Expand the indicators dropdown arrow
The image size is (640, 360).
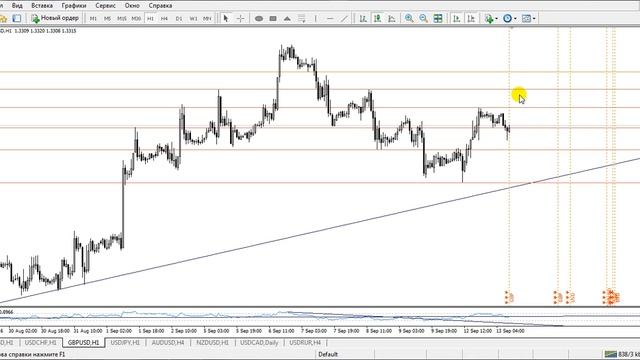[496, 19]
